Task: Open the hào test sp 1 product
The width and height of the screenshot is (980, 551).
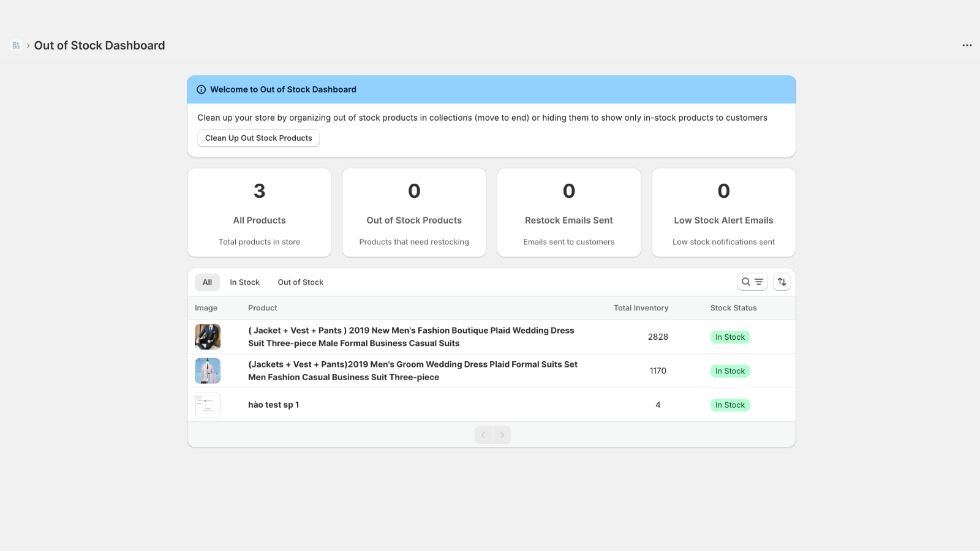Action: pos(273,405)
